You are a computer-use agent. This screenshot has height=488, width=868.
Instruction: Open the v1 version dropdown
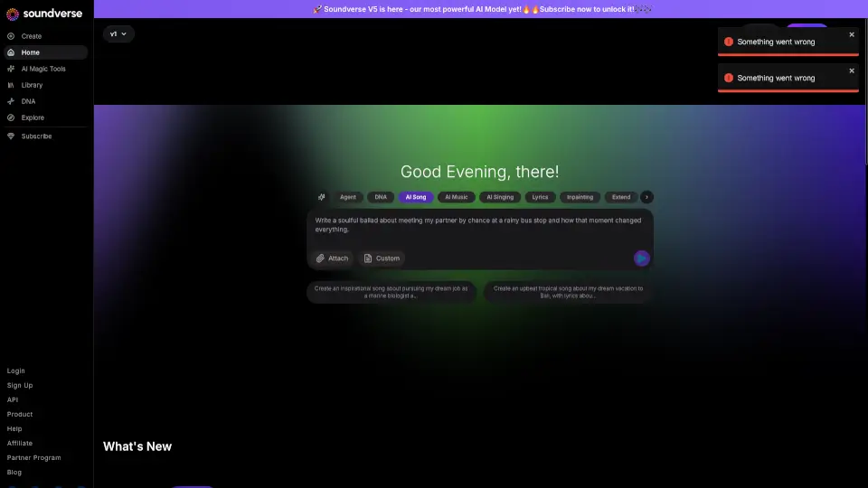click(118, 33)
